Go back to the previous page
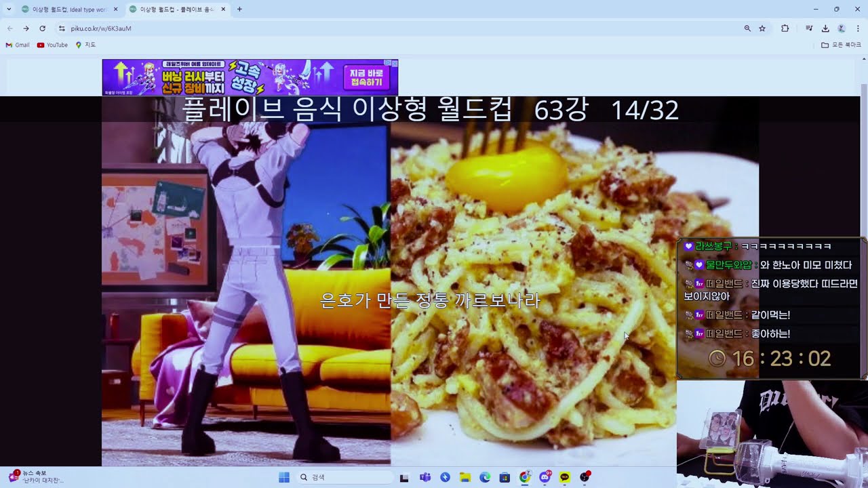Screen dimensions: 868x488 click(x=9, y=28)
